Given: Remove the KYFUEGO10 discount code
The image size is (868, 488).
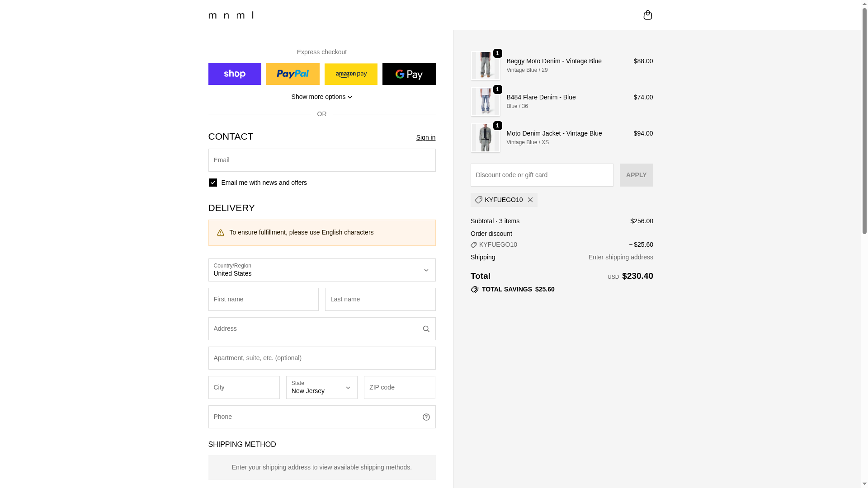Looking at the screenshot, I should tap(530, 200).
